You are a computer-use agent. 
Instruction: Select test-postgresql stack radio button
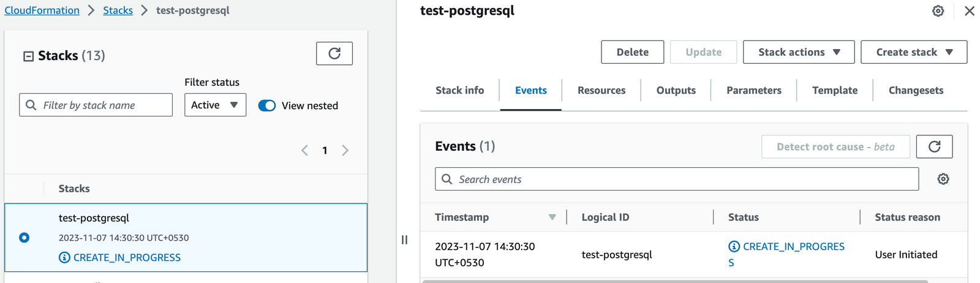coord(24,237)
